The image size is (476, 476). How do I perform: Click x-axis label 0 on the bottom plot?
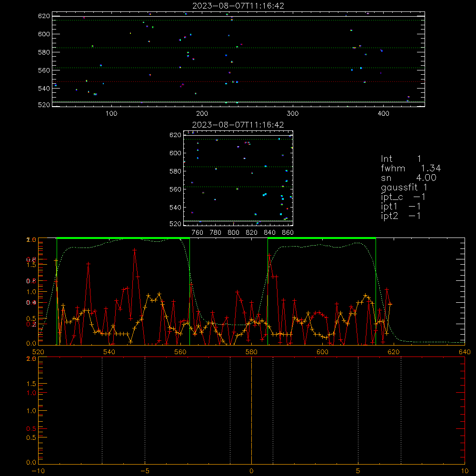[251, 471]
